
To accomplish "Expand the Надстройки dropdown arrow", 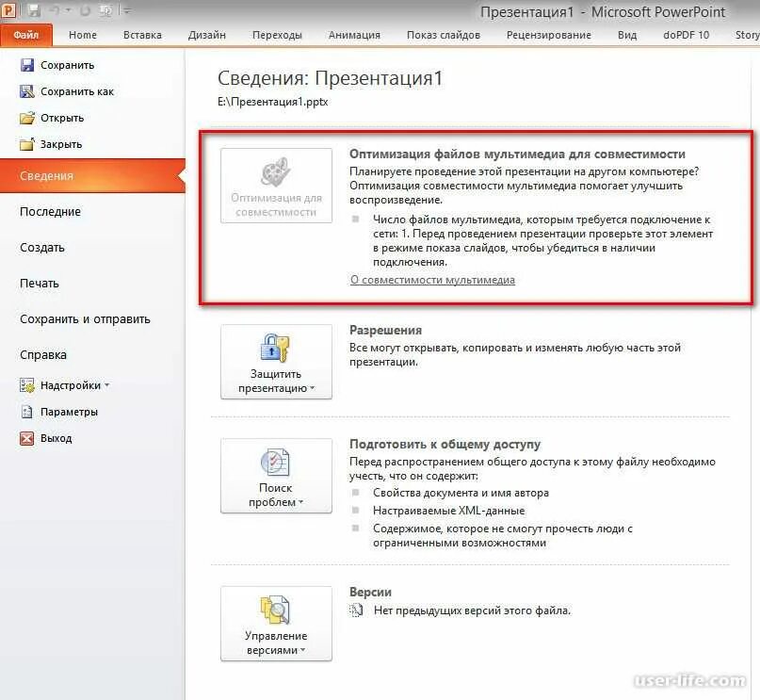I will (107, 386).
